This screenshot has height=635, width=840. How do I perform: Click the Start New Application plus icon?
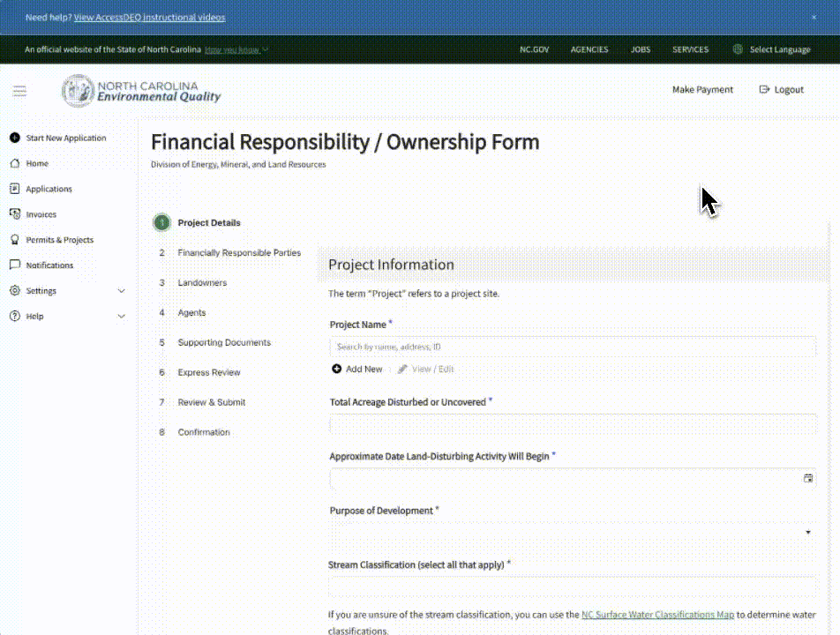coord(14,138)
